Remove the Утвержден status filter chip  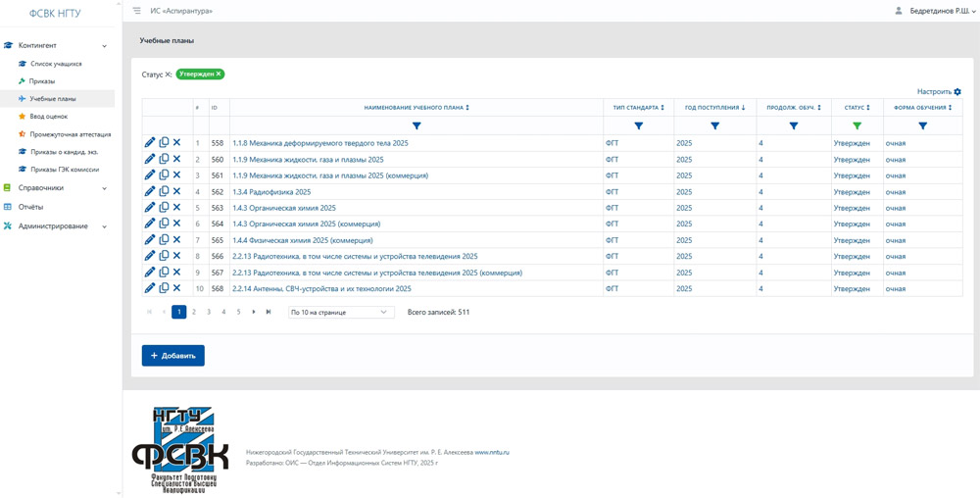click(x=219, y=75)
